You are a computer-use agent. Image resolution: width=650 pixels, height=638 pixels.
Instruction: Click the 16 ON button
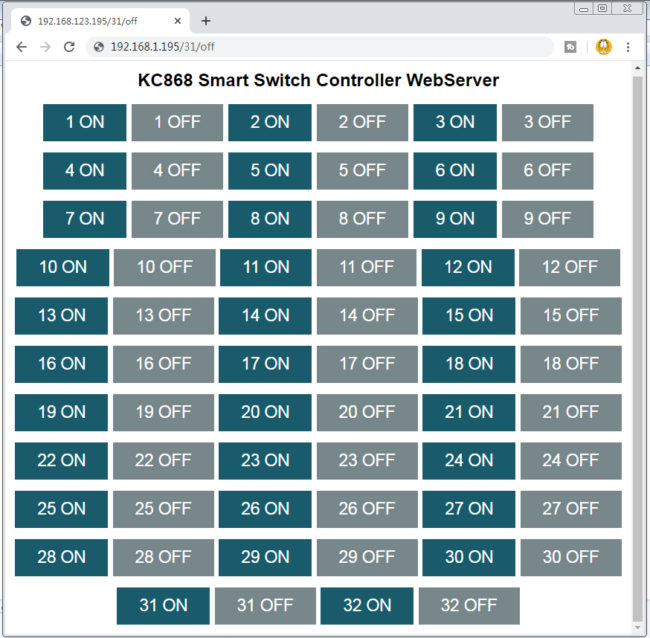[x=61, y=364]
